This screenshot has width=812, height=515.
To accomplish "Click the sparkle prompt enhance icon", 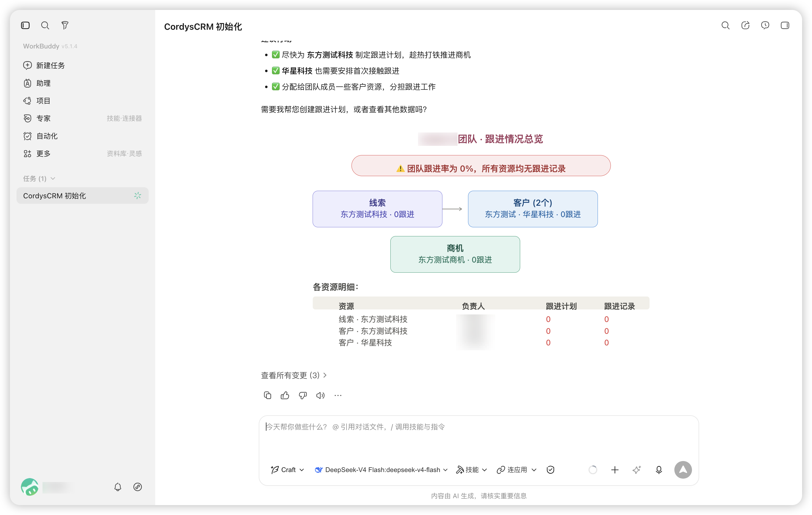I will tap(636, 470).
